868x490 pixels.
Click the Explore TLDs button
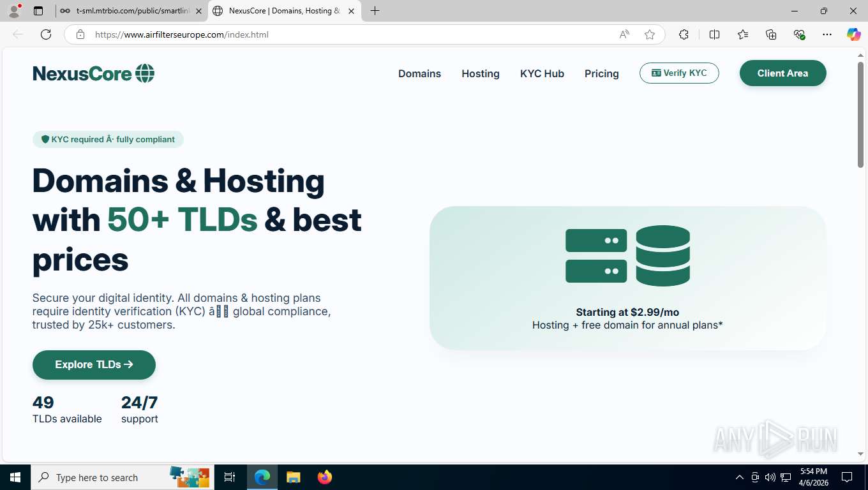[x=94, y=364]
